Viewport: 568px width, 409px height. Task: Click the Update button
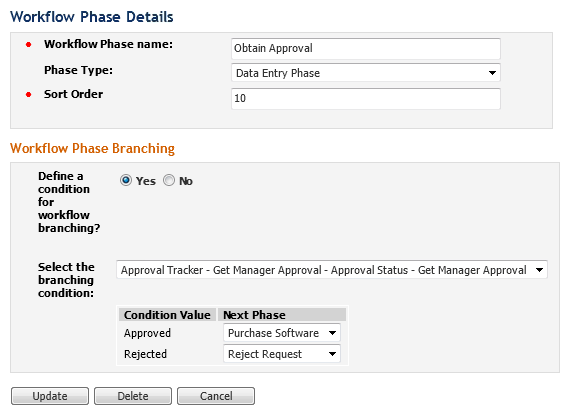click(x=50, y=396)
